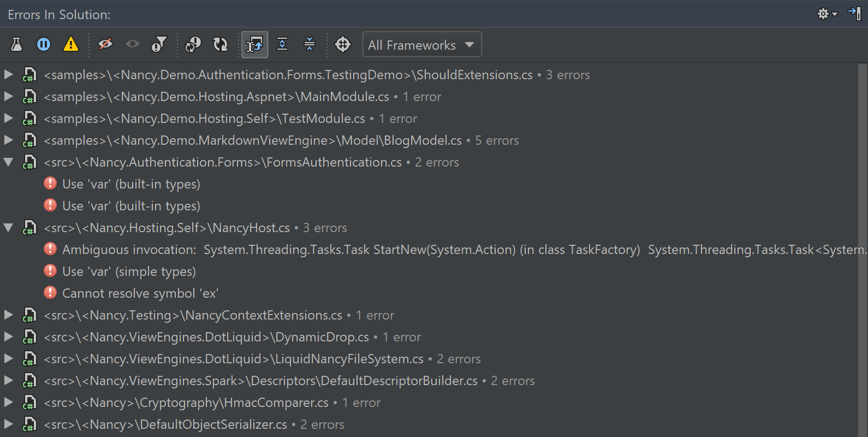Click the crosshair locate icon
The image size is (868, 437).
tap(343, 44)
